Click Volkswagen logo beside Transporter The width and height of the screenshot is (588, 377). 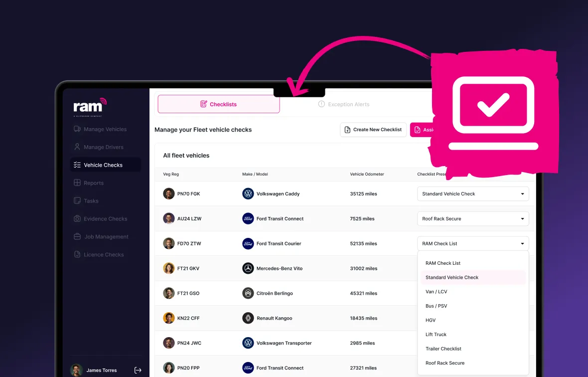coord(248,343)
